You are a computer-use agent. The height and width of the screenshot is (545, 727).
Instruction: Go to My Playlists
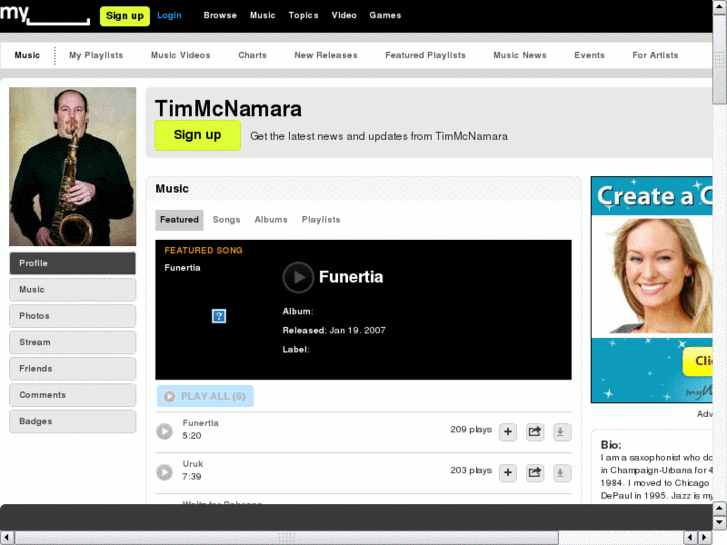(96, 55)
